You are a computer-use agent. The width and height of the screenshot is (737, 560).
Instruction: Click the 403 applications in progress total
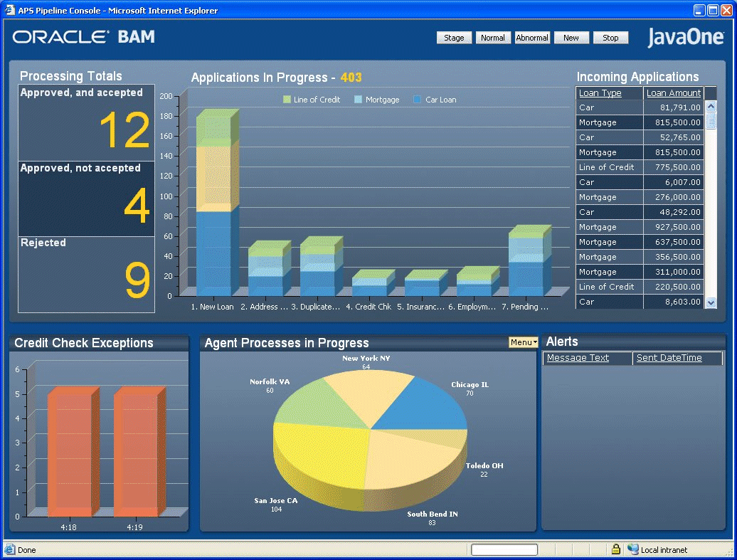[351, 78]
